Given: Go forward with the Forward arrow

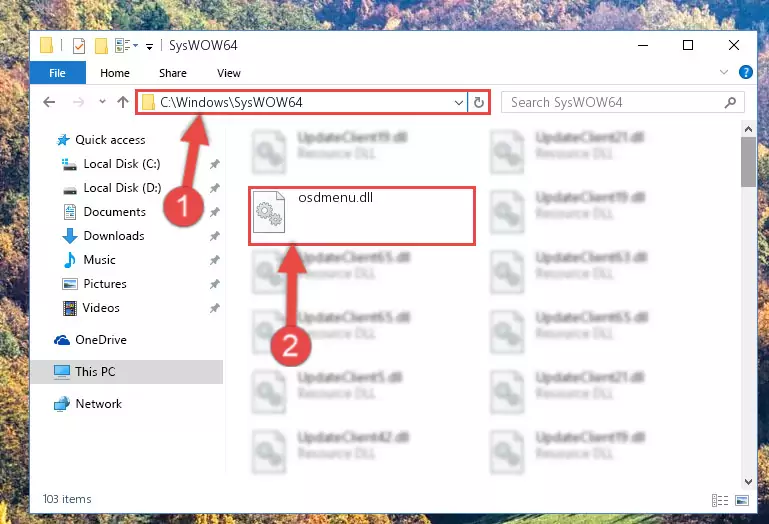Looking at the screenshot, I should tap(78, 102).
